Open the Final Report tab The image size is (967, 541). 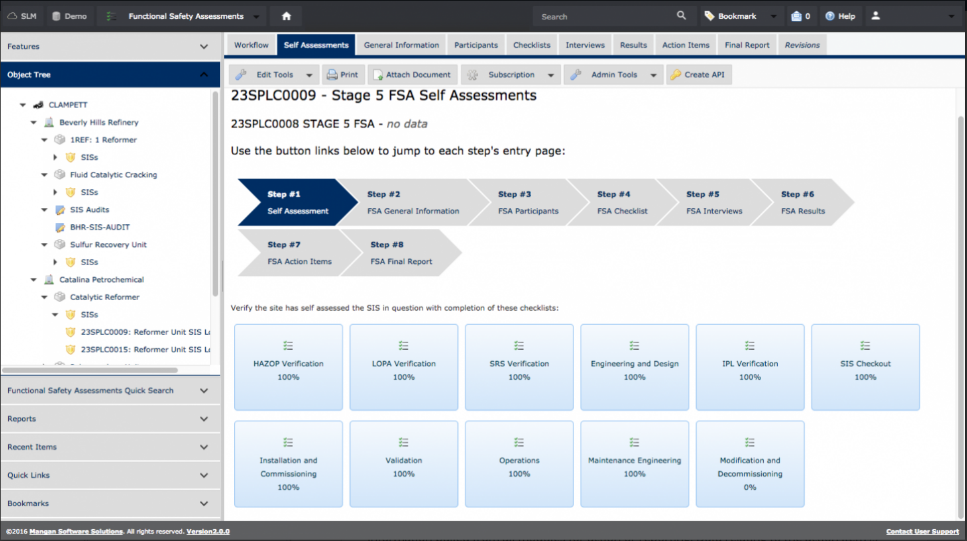747,45
